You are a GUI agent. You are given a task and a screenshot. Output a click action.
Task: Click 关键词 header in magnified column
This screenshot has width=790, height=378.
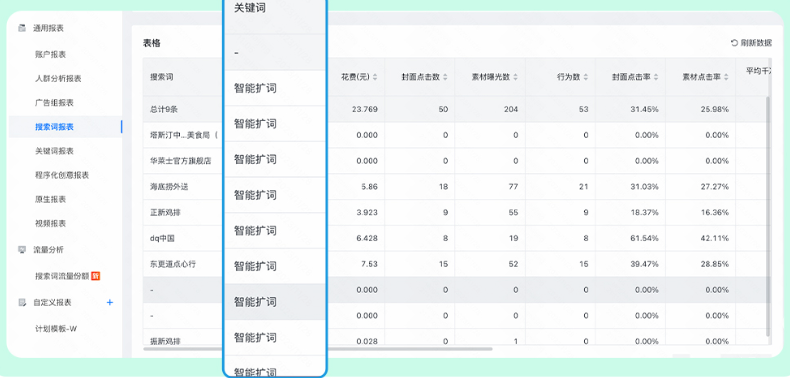click(250, 8)
